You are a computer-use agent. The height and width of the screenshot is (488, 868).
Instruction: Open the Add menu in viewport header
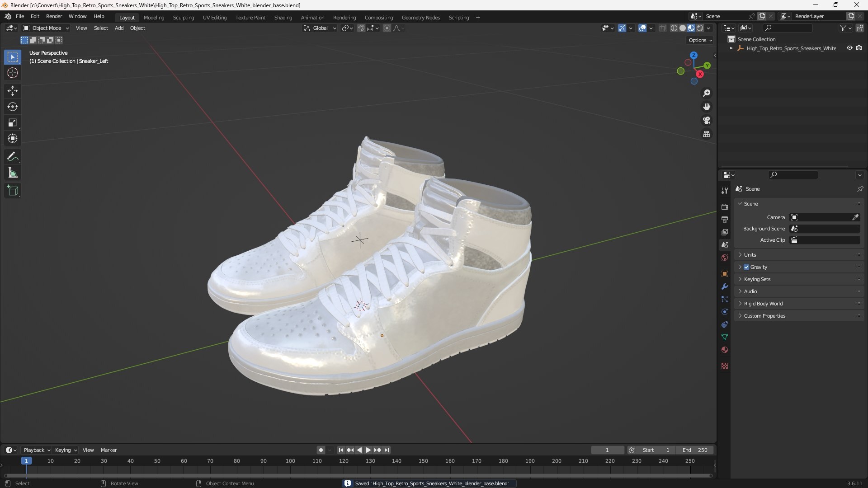click(x=119, y=28)
